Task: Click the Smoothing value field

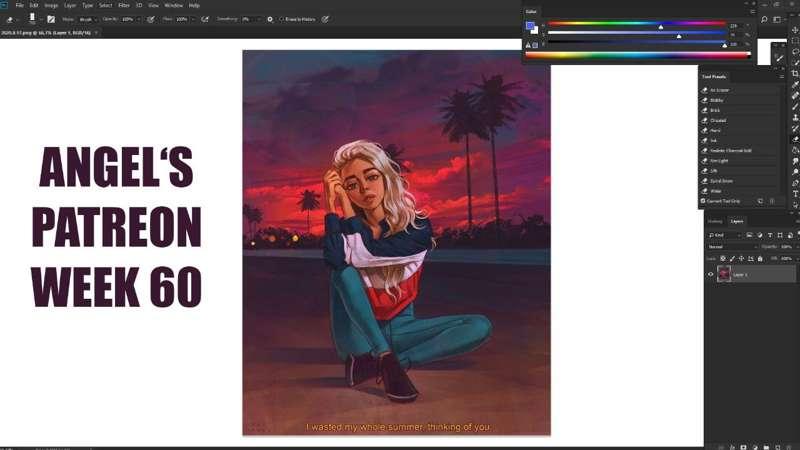Action: point(247,19)
